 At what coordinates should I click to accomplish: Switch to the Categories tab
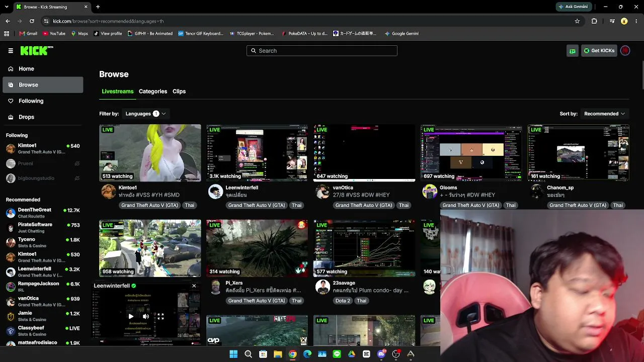pos(153,92)
